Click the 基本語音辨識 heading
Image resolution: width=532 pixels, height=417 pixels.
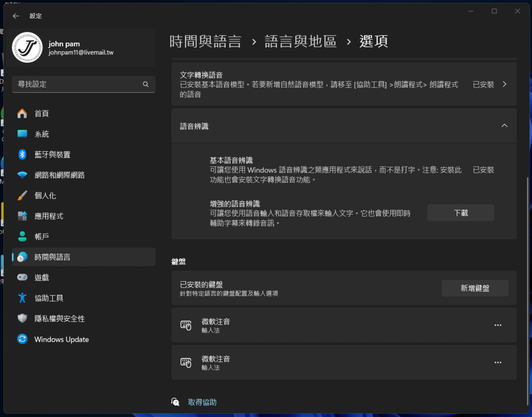(x=231, y=160)
